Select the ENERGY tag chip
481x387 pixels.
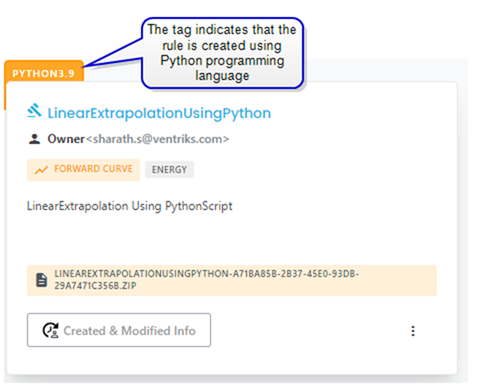tap(169, 170)
